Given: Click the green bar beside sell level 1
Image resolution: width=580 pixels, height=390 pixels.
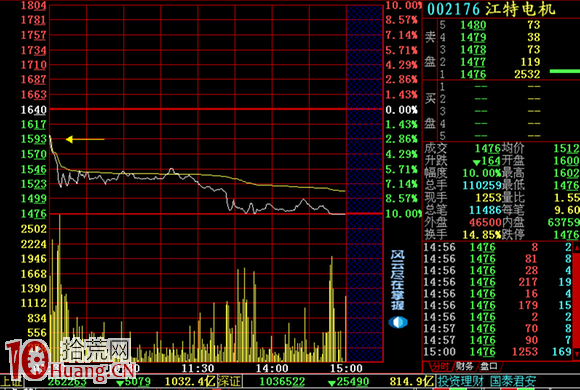Looking at the screenshot, I should click(565, 71).
